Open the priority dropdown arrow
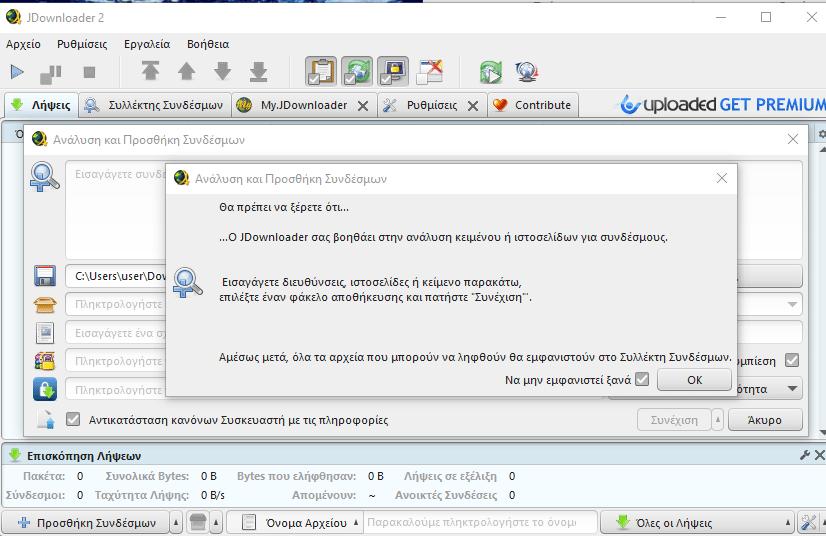The image size is (826, 536). point(792,389)
